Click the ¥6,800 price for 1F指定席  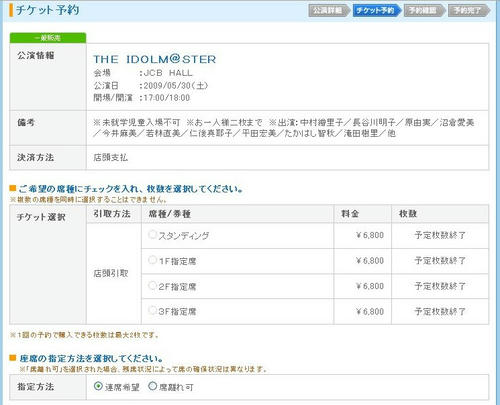[370, 261]
